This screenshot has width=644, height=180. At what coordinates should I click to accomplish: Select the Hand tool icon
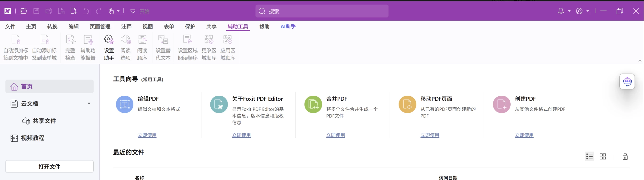coord(111,11)
